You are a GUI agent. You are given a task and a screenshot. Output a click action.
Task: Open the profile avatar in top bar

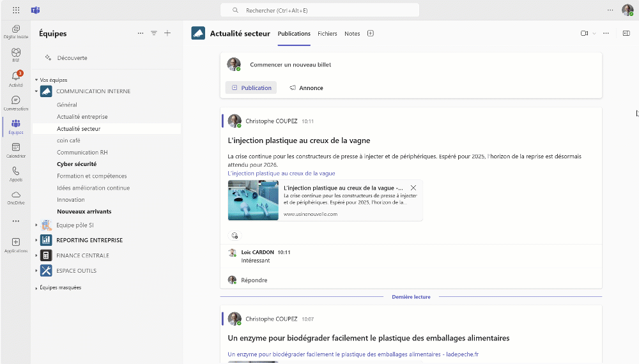pos(627,10)
